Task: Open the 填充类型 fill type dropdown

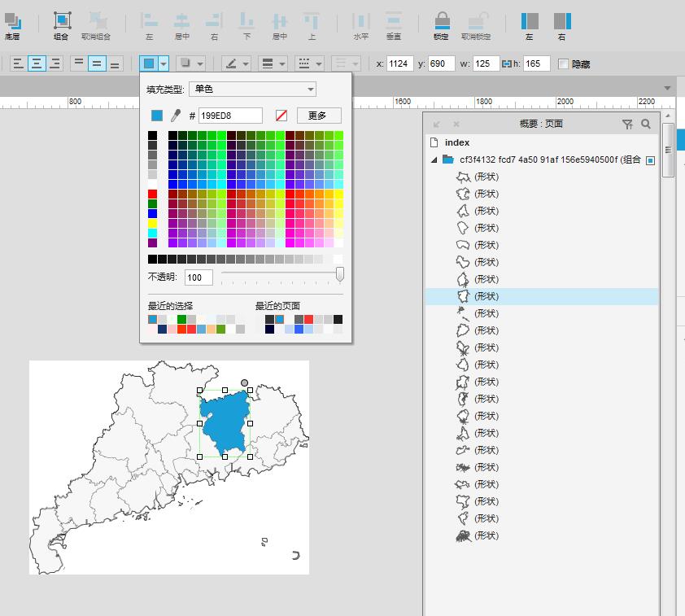Action: coord(250,89)
